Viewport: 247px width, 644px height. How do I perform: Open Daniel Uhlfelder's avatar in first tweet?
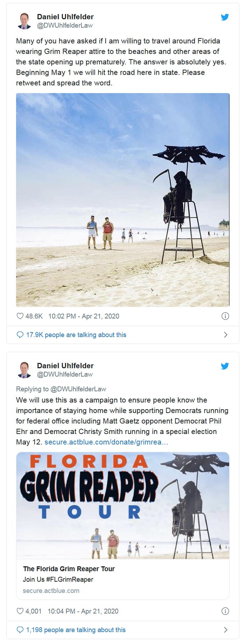coord(24,21)
